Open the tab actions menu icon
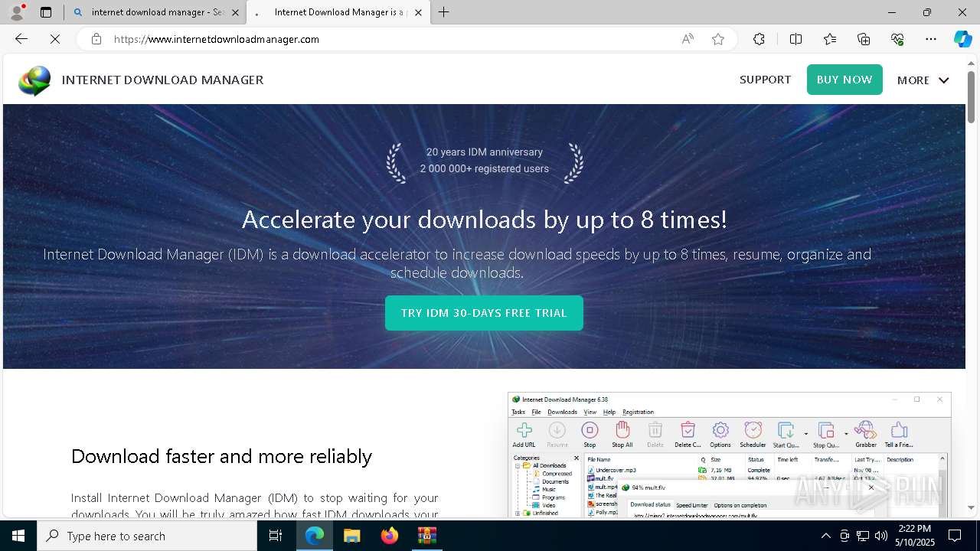980x551 pixels. click(x=46, y=12)
